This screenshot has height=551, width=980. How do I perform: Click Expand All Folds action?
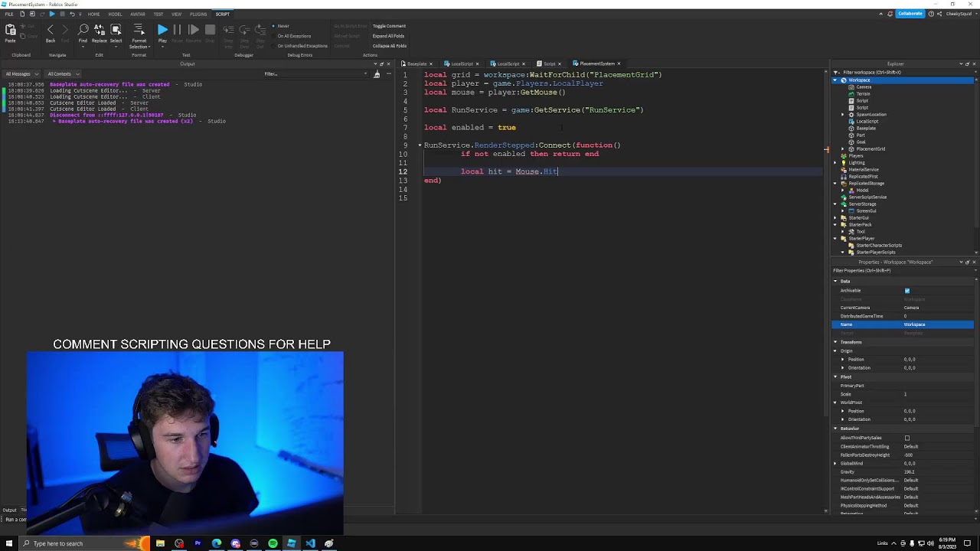[388, 36]
